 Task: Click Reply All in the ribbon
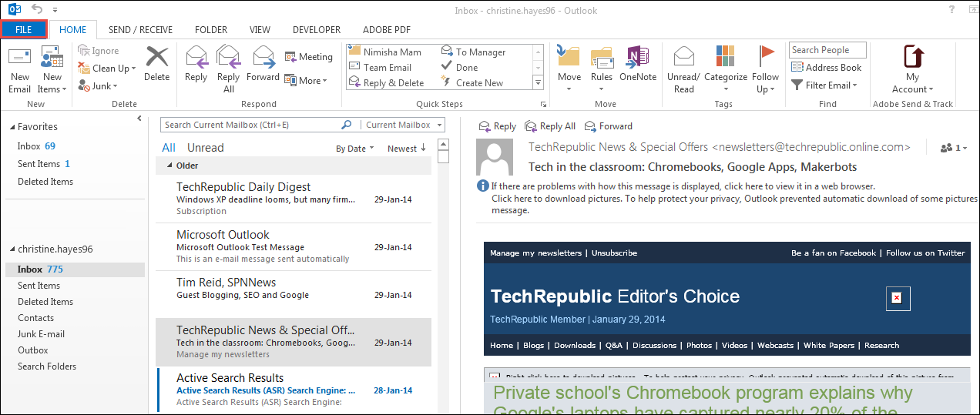pos(229,69)
